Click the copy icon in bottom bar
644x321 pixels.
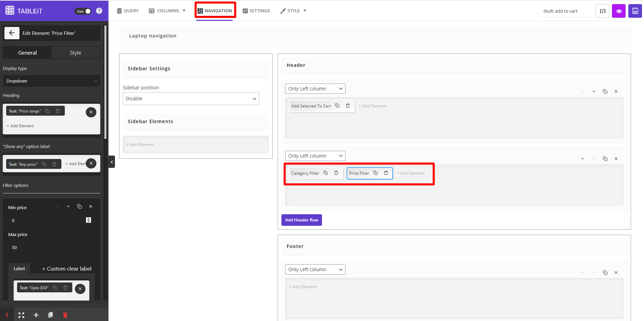50,315
